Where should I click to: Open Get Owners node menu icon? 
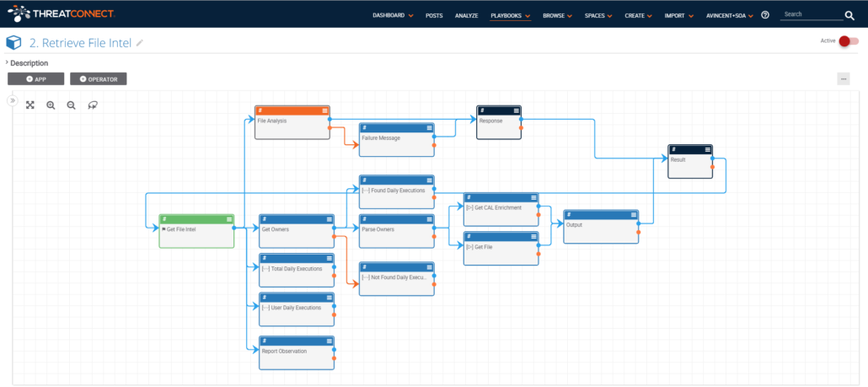coord(330,219)
